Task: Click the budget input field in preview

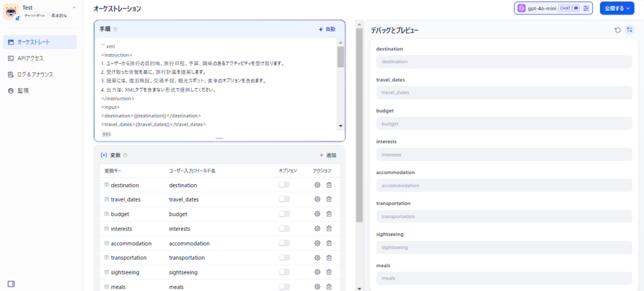Action: [x=504, y=124]
